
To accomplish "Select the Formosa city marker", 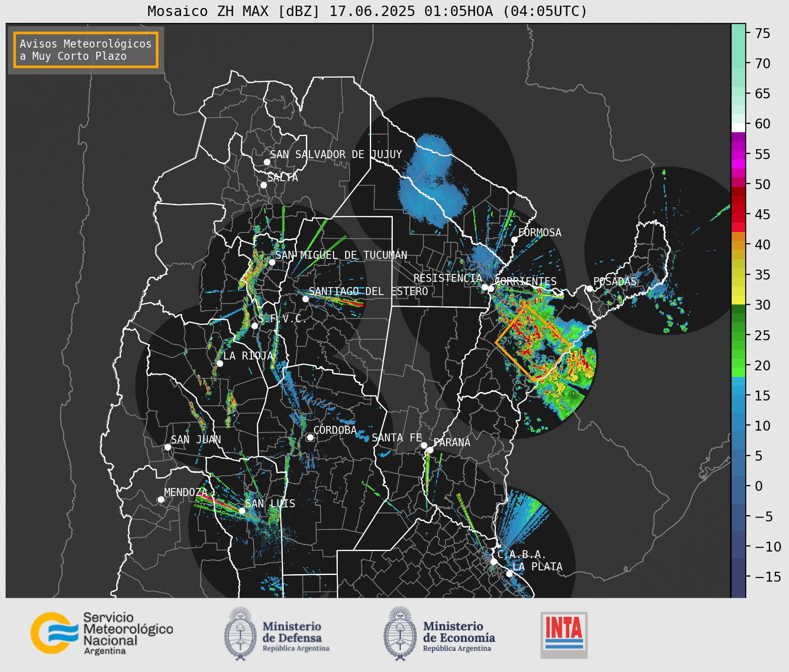I will pos(514,240).
